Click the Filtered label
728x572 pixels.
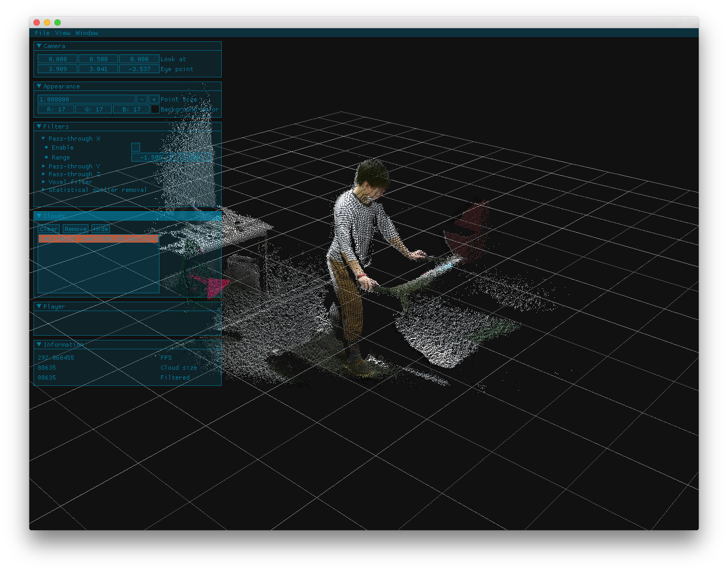pos(175,377)
